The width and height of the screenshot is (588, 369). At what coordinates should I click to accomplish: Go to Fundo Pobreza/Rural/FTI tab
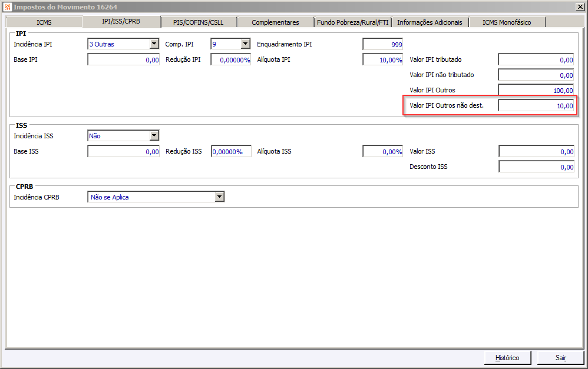pos(352,22)
